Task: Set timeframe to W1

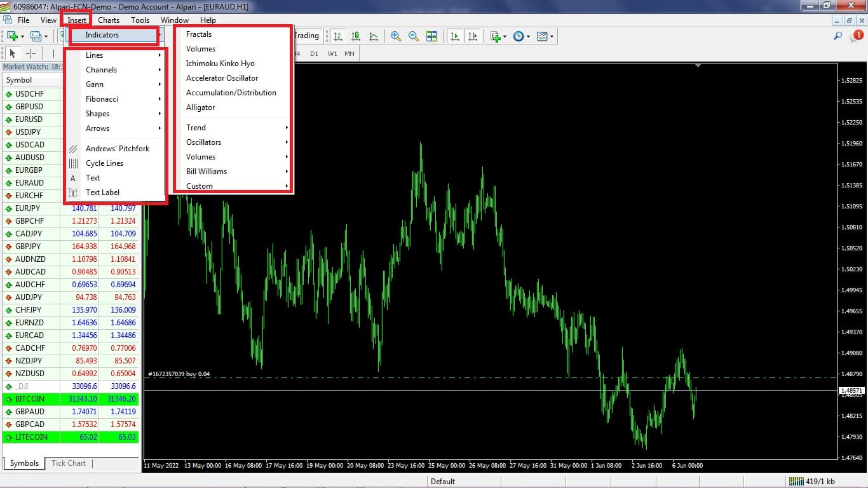Action: coord(332,53)
